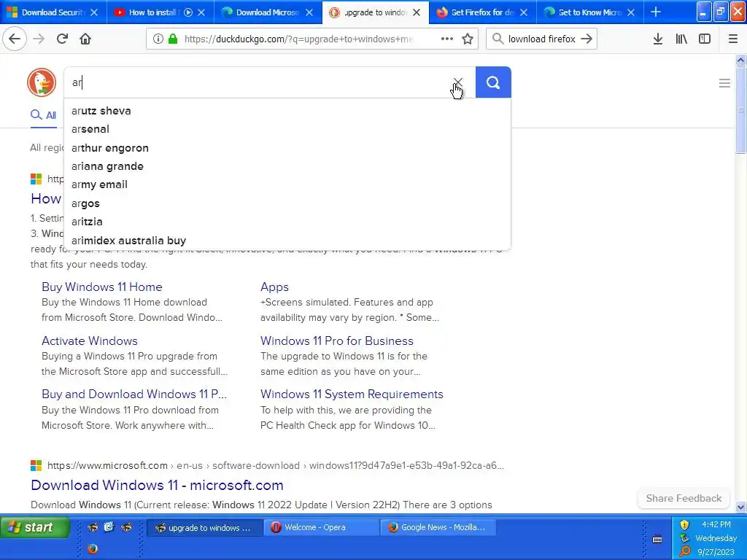Open Windows 11 Pro for Business link
This screenshot has width=747, height=560.
point(337,341)
